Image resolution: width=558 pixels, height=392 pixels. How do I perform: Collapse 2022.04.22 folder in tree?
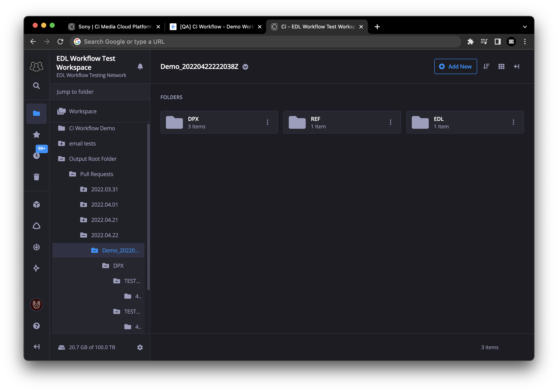[83, 235]
